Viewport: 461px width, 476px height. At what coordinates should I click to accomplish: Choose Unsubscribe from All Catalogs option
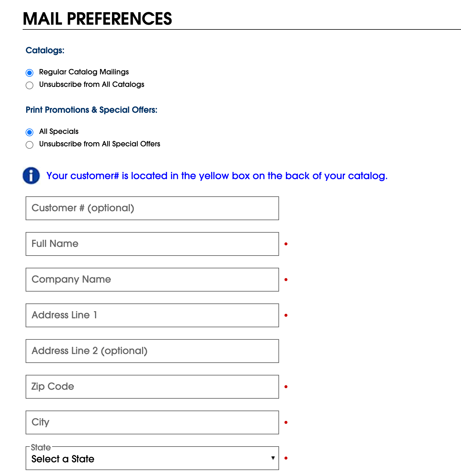pyautogui.click(x=29, y=85)
